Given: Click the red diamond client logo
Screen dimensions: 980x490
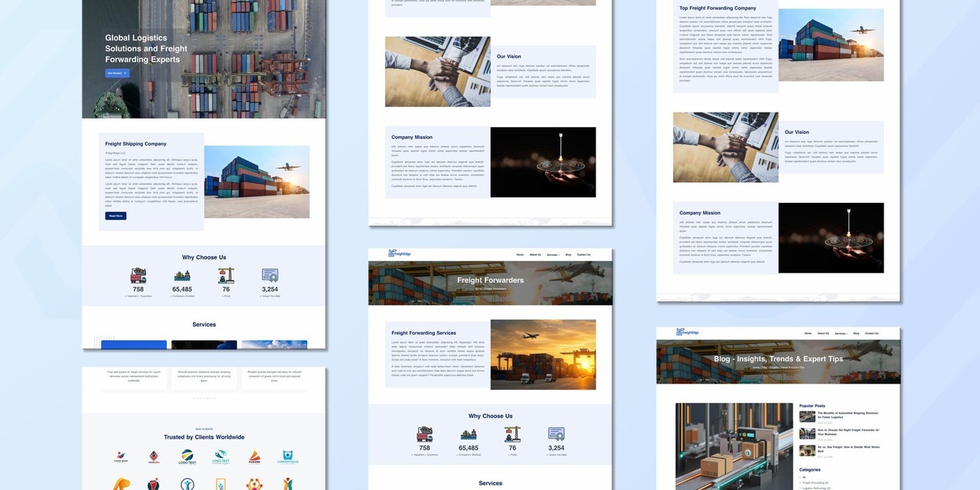Looking at the screenshot, I should 154,457.
